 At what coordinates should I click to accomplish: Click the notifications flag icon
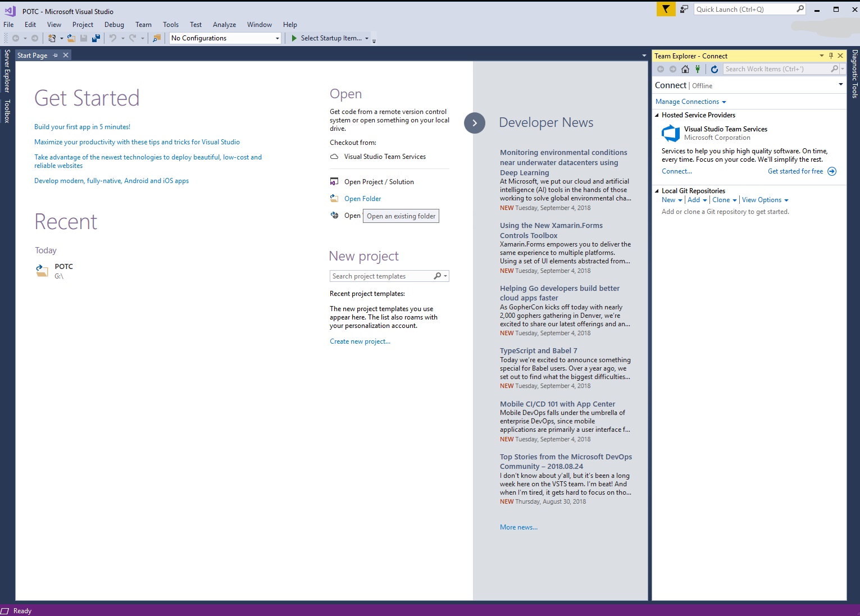pyautogui.click(x=666, y=9)
